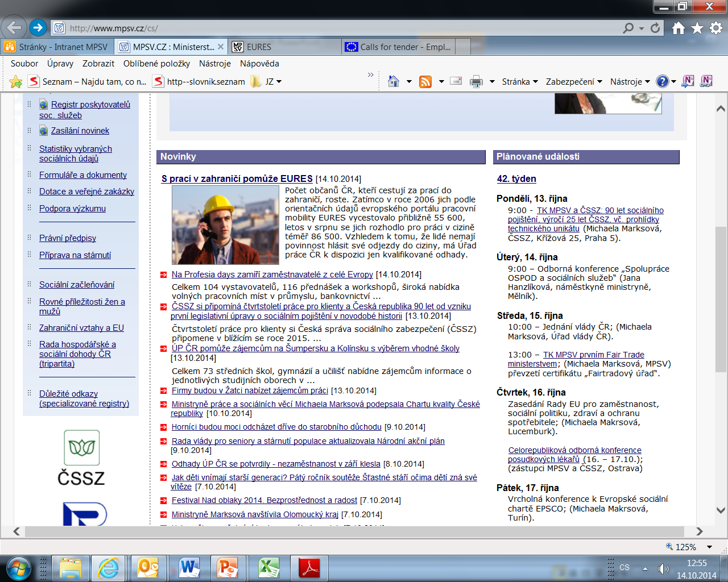Click the volume speaker tray icon
Screen dimensions: 728x582
click(663, 568)
